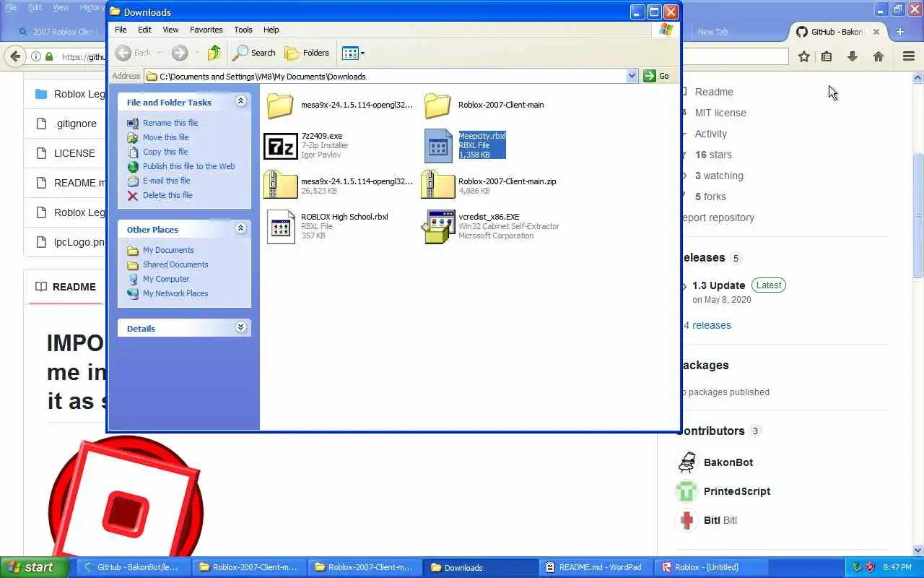Viewport: 924px width, 578px height.
Task: Click the 16 stars link
Action: coord(713,155)
